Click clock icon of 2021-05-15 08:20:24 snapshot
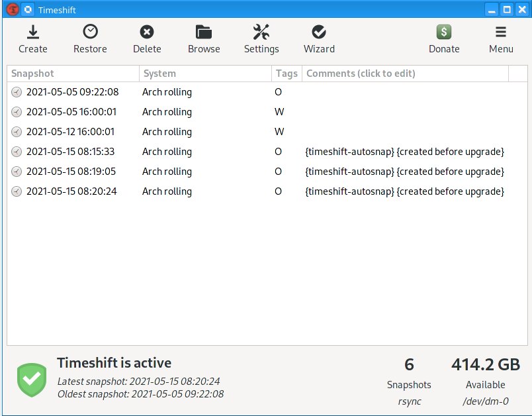This screenshot has width=532, height=416. 17,191
